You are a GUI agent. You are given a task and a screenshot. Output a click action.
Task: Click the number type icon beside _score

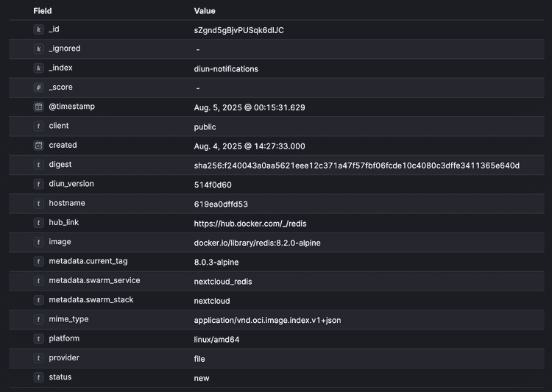point(38,88)
